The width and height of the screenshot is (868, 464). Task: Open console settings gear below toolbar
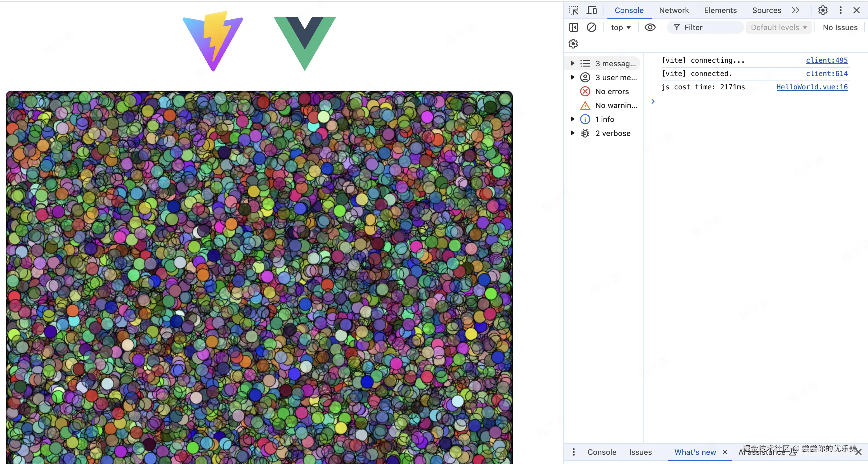click(573, 44)
